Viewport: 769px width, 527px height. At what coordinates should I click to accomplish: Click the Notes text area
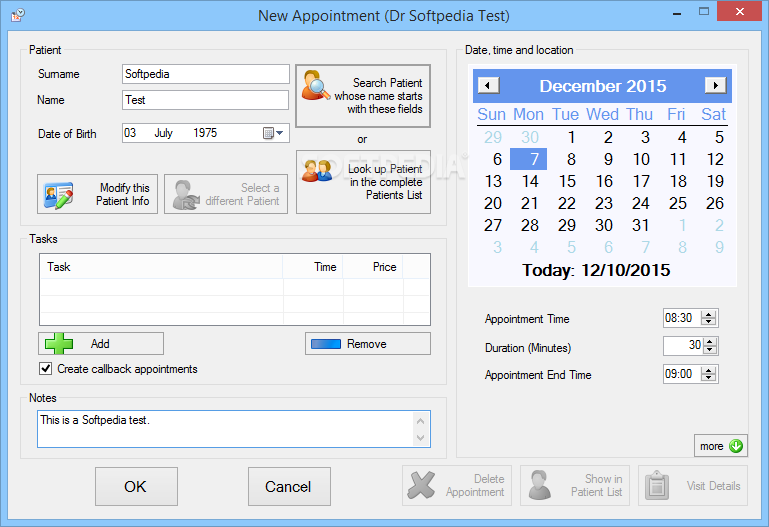pyautogui.click(x=234, y=429)
